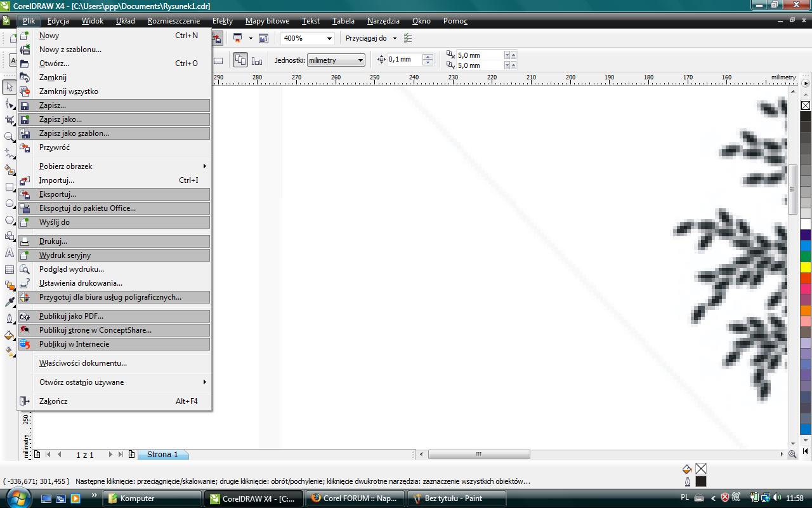Pick the yellow swatch in the color palette
The height and width of the screenshot is (508, 812).
tap(805, 267)
